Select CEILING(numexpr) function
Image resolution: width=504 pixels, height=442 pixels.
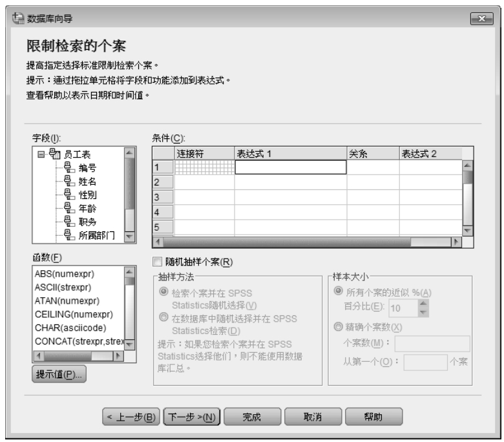point(74,315)
